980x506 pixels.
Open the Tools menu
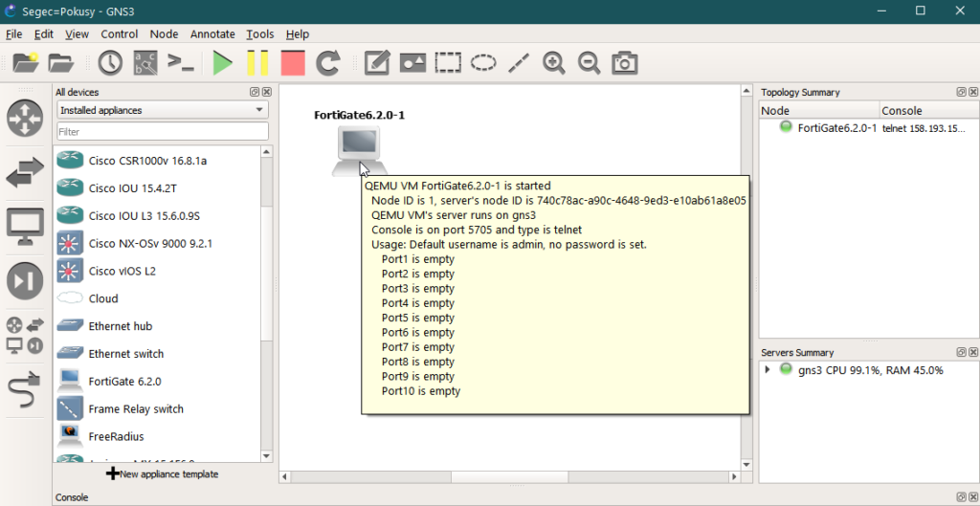260,34
